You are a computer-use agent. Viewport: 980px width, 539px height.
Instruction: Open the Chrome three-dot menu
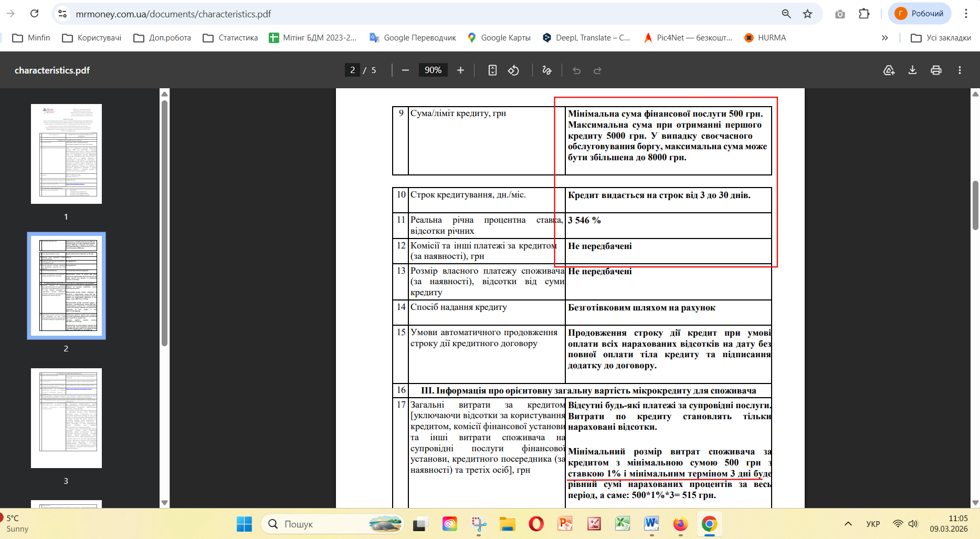(966, 14)
